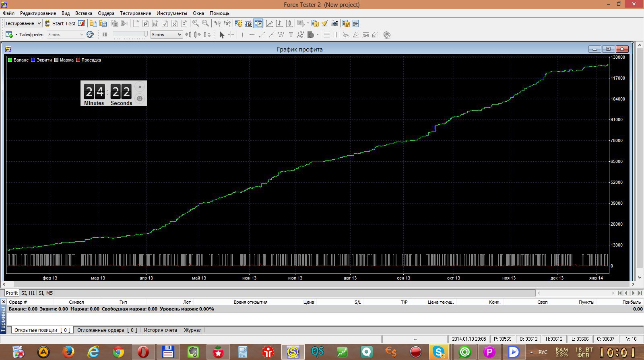The image size is (644, 360).
Task: Click the zoom out magnifier icon
Action: click(x=205, y=23)
